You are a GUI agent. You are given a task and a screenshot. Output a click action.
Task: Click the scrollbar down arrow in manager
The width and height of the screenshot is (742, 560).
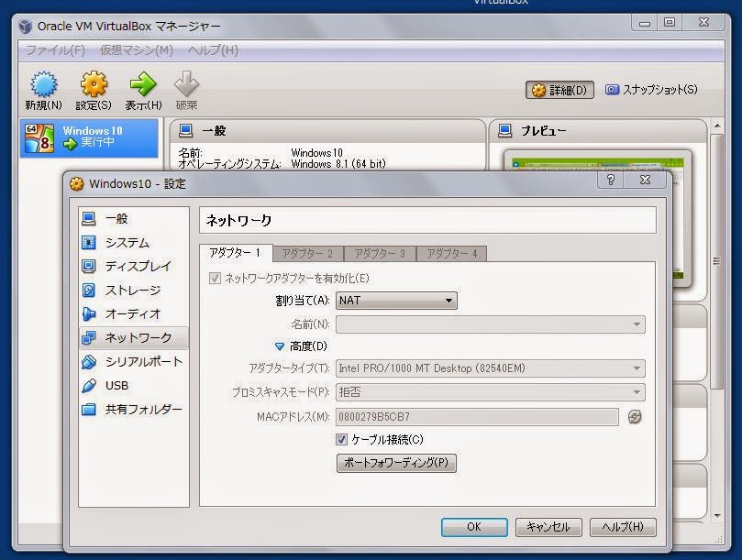[x=717, y=515]
